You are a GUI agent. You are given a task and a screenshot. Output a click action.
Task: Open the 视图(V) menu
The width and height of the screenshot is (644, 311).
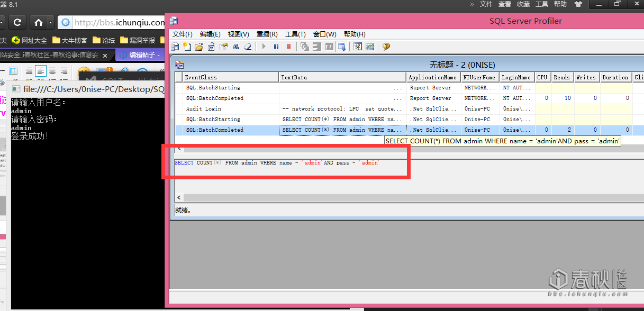tap(238, 34)
